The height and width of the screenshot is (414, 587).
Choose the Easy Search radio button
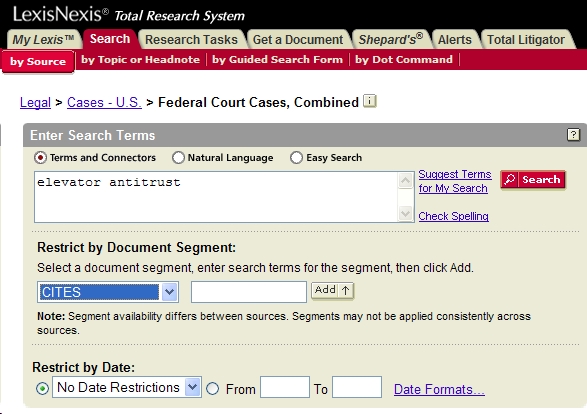point(296,158)
